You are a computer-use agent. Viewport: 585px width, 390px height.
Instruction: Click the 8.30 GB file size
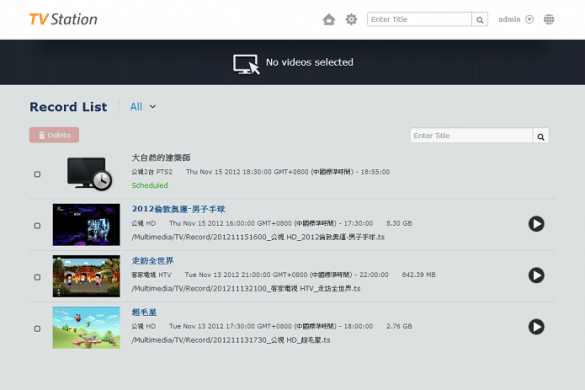click(399, 223)
